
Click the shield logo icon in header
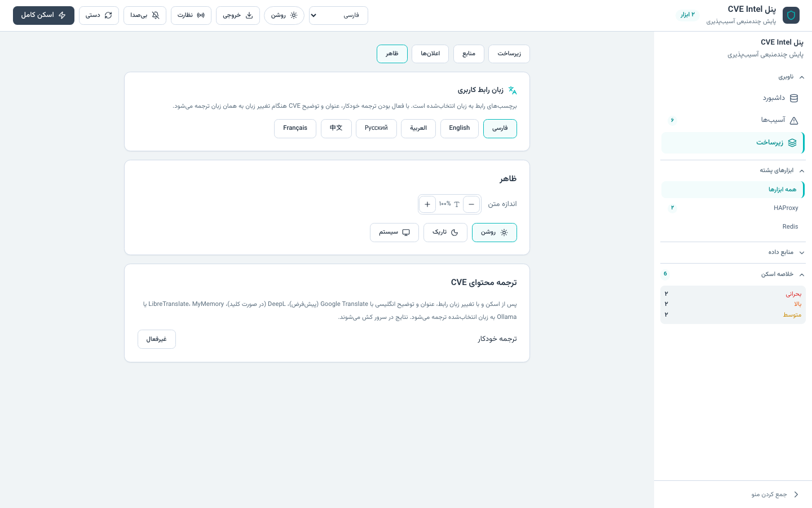pos(791,15)
